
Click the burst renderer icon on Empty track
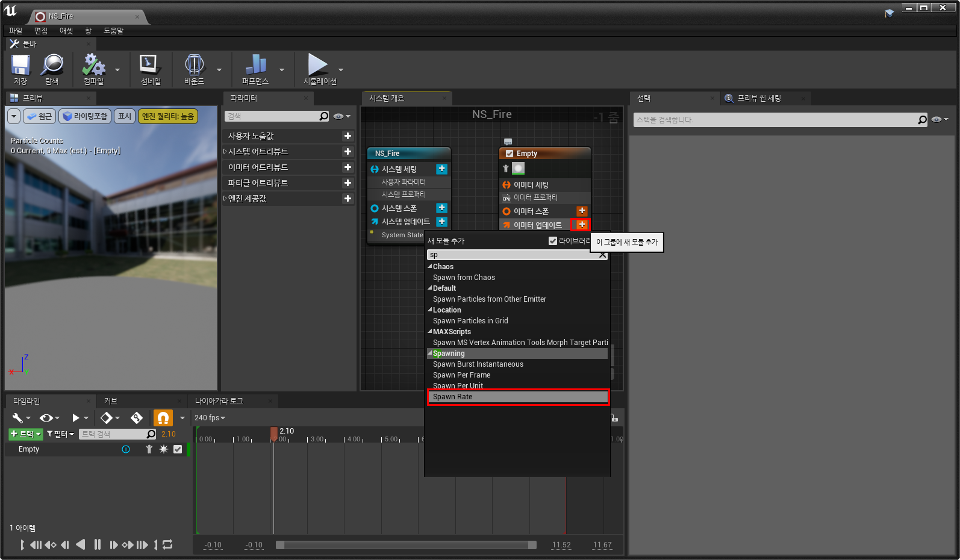tap(163, 449)
